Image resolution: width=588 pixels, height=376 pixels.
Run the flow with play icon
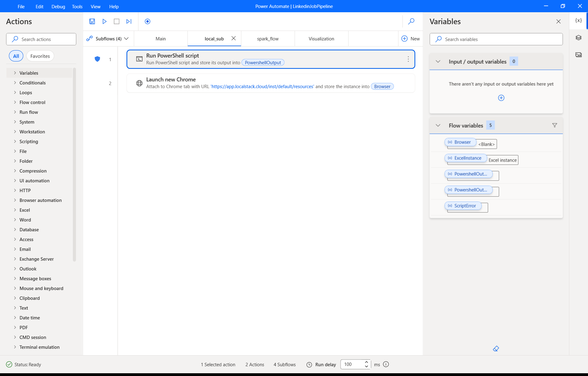click(104, 21)
